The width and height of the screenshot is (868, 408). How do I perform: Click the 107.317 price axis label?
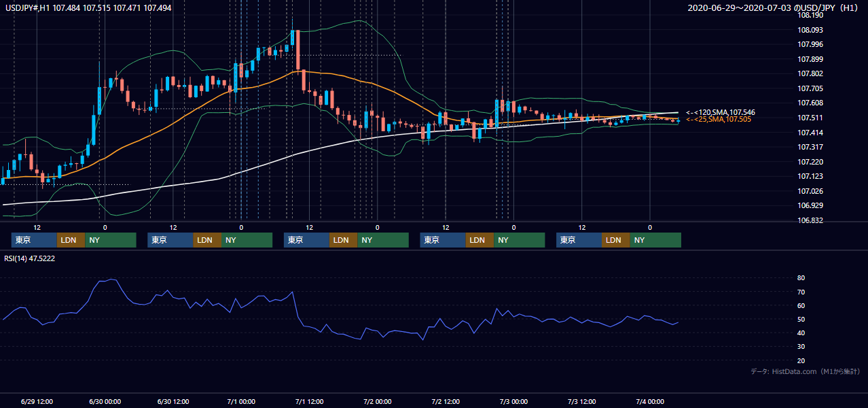point(810,147)
